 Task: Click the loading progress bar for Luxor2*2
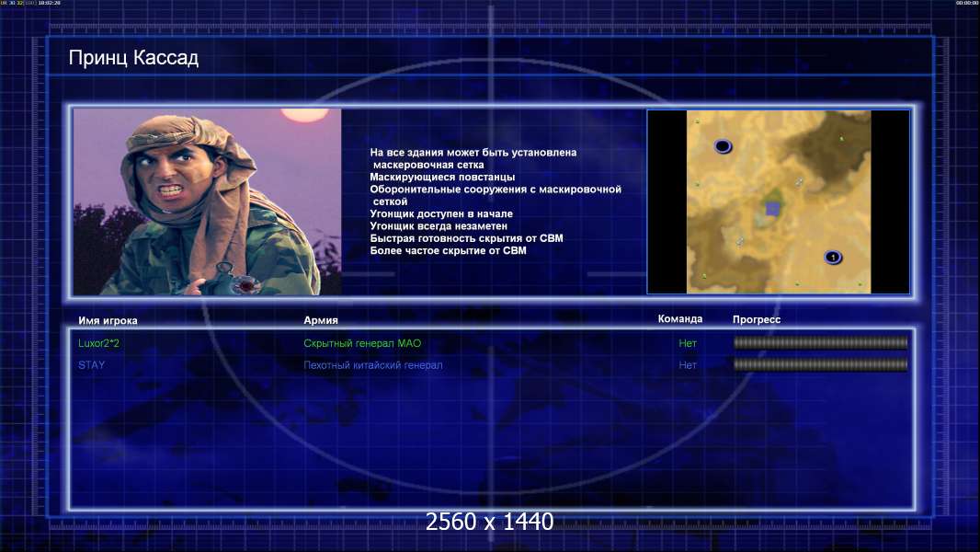821,342
